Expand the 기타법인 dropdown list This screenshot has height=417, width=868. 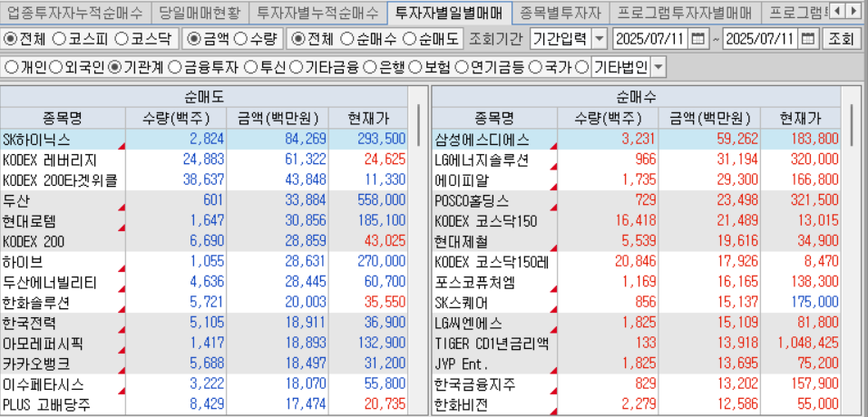coord(658,67)
